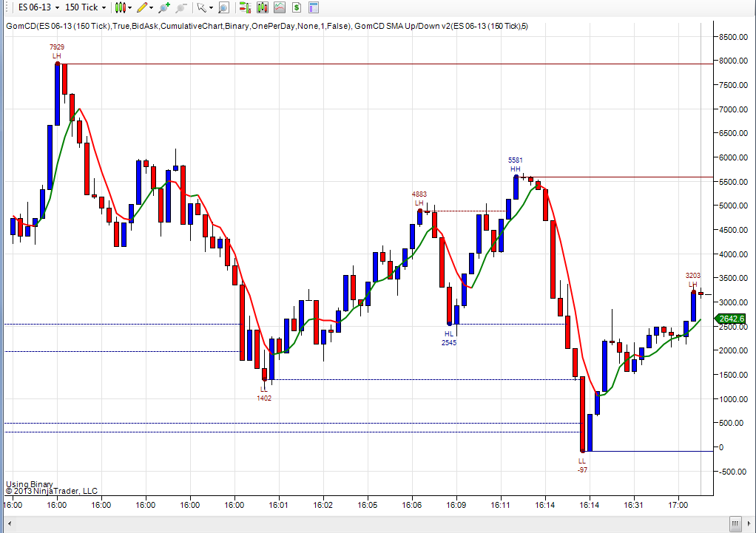756x533 pixels.
Task: Open the strategies dollar sign icon
Action: tap(297, 7)
